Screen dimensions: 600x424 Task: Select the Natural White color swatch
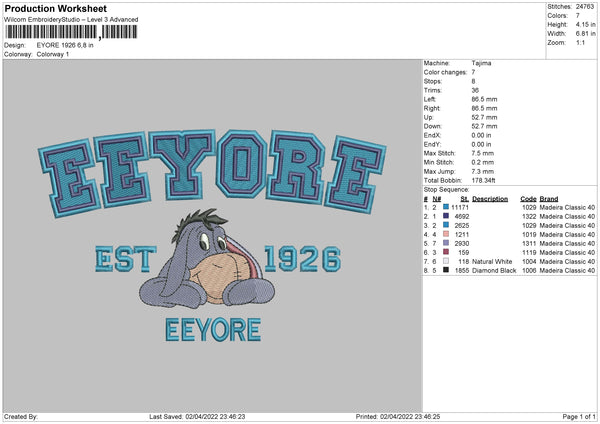pos(446,261)
